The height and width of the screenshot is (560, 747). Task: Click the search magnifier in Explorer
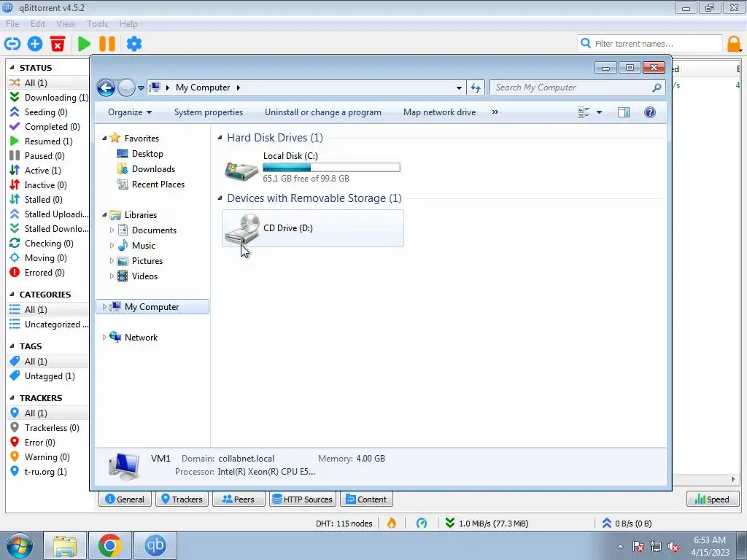(657, 87)
